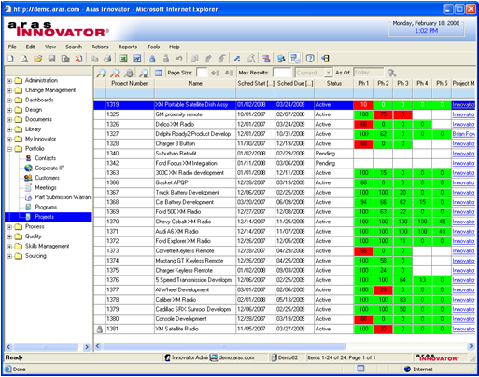Open the Brian Fox project manager link

[463, 134]
